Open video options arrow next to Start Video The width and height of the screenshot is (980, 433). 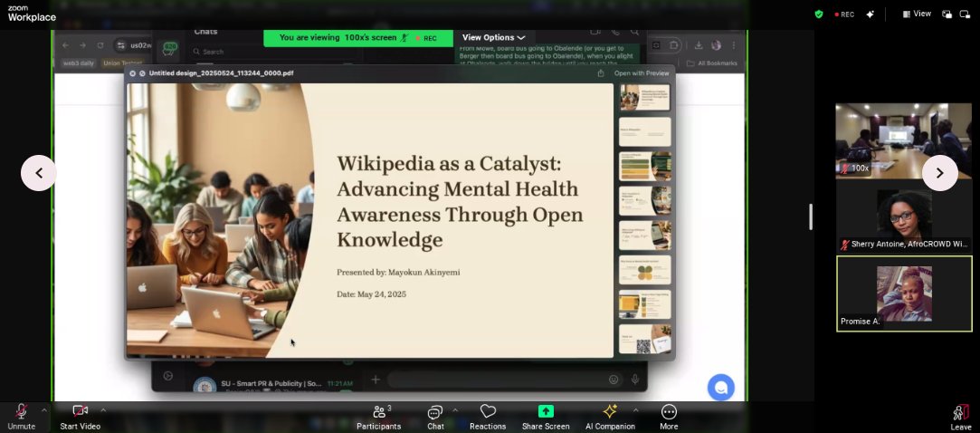click(103, 410)
